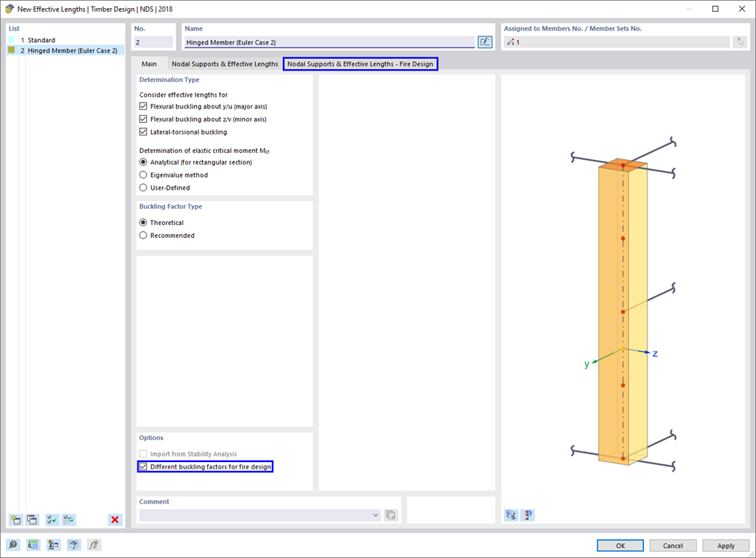
Task: Open units and decimal places icon
Action: point(33,545)
